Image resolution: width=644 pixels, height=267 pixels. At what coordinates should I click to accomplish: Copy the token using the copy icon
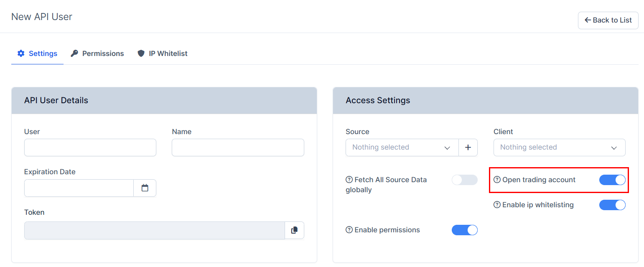pyautogui.click(x=294, y=230)
